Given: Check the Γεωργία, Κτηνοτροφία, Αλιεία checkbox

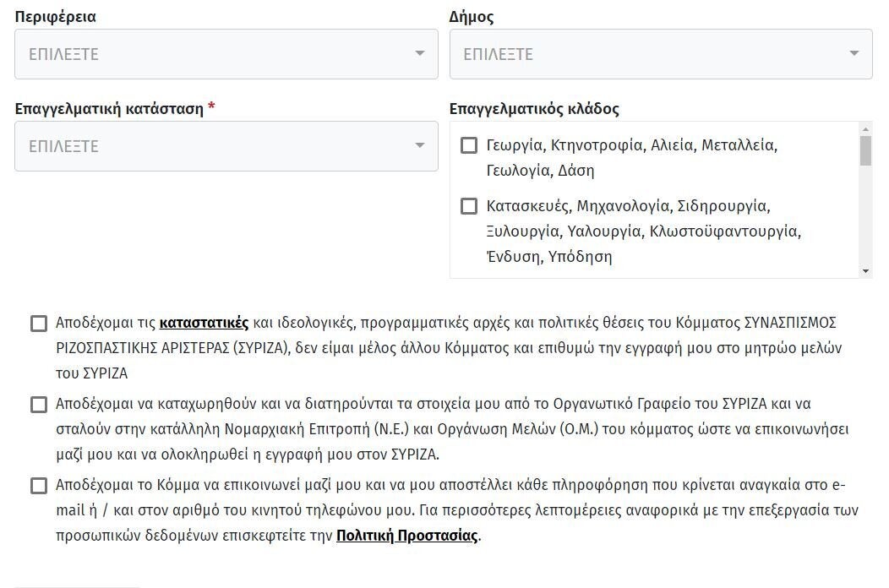Looking at the screenshot, I should pyautogui.click(x=469, y=145).
